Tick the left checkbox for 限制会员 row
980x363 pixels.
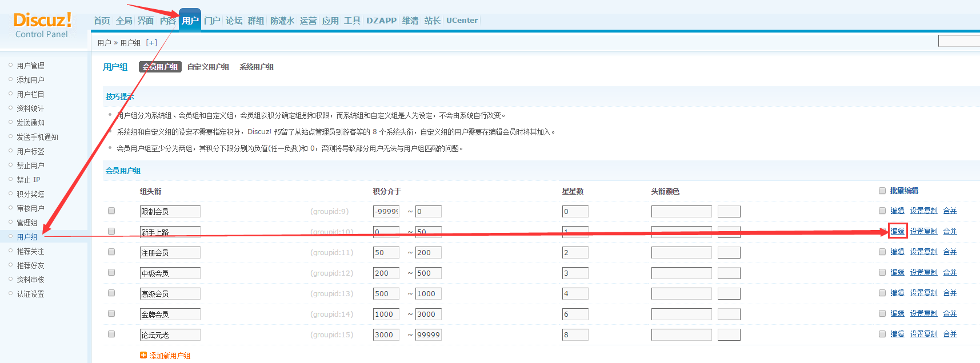[x=111, y=211]
